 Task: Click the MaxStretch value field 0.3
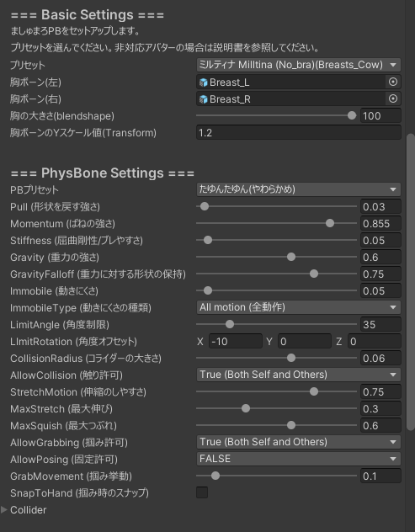[380, 408]
